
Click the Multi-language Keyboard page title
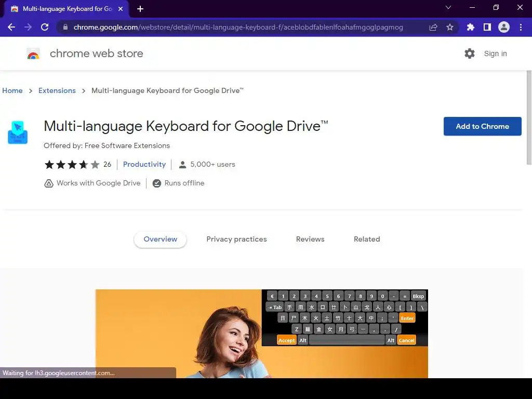[186, 126]
